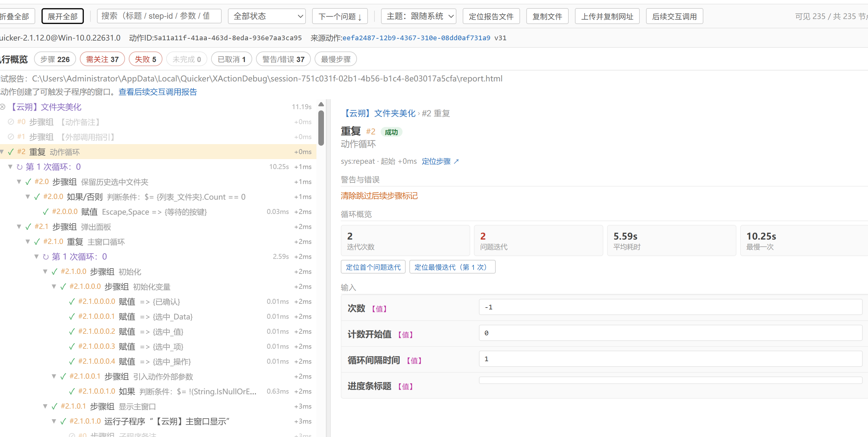This screenshot has width=868, height=437.
Task: Click skipped icon beside #0 步骤组
Action: [x=11, y=122]
